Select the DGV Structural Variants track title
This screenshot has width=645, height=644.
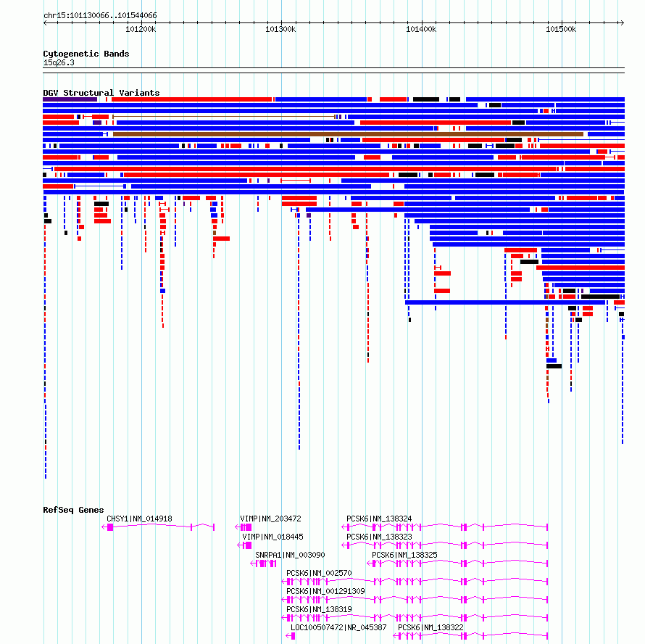(x=101, y=93)
